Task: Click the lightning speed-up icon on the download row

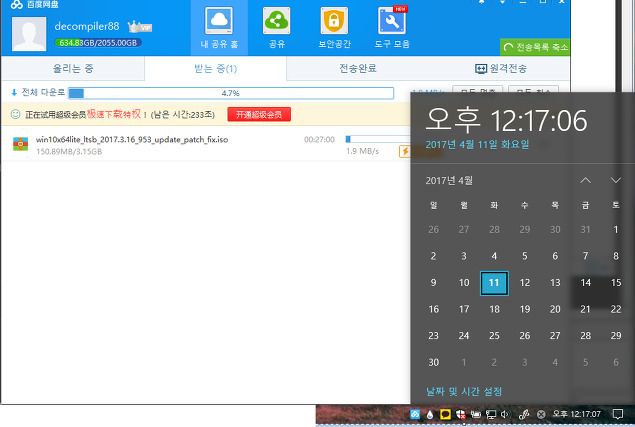Action: 405,151
